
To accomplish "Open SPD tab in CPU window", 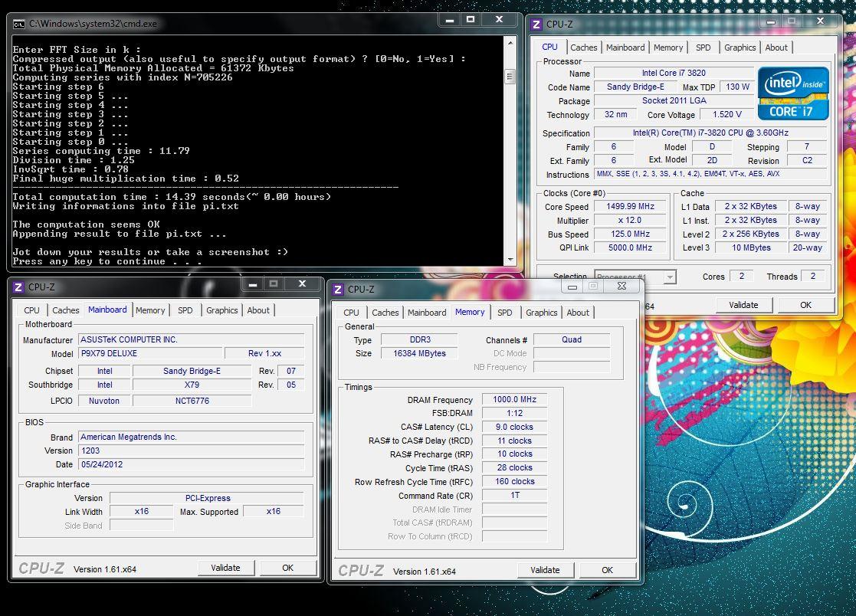I will point(703,48).
